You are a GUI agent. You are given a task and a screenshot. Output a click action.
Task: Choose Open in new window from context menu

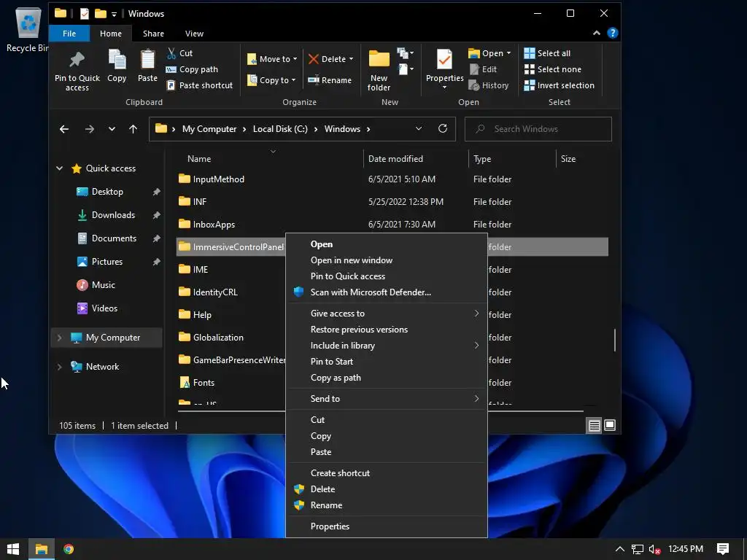click(x=352, y=260)
